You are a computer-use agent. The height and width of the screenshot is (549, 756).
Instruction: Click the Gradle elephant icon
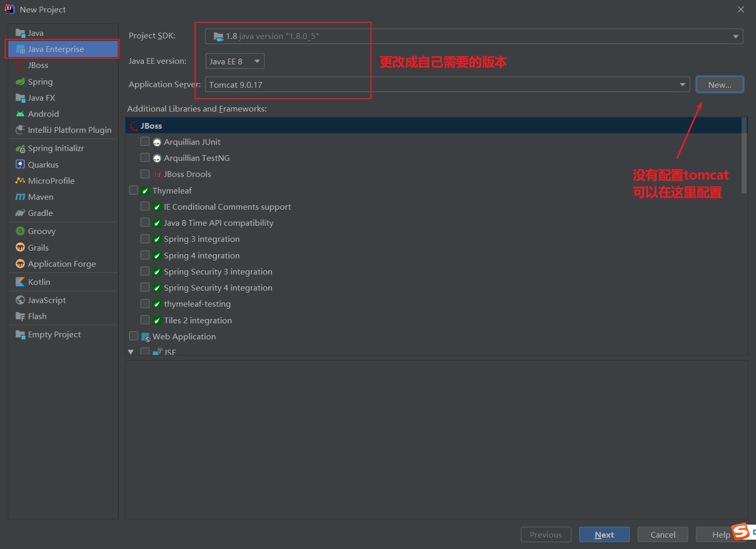(20, 213)
